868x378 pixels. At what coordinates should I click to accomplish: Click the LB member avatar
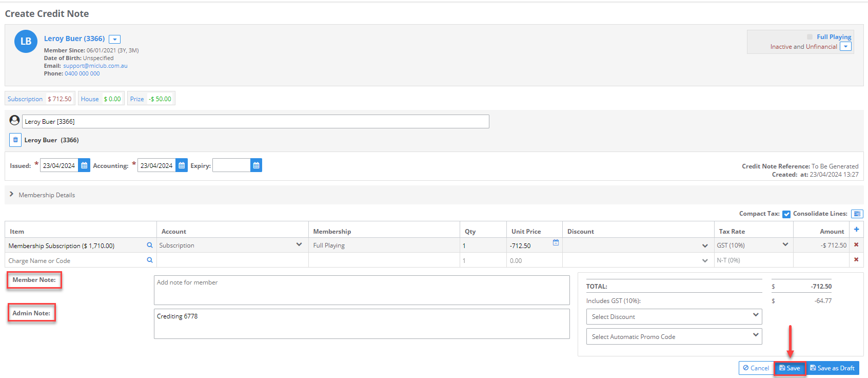(x=26, y=42)
